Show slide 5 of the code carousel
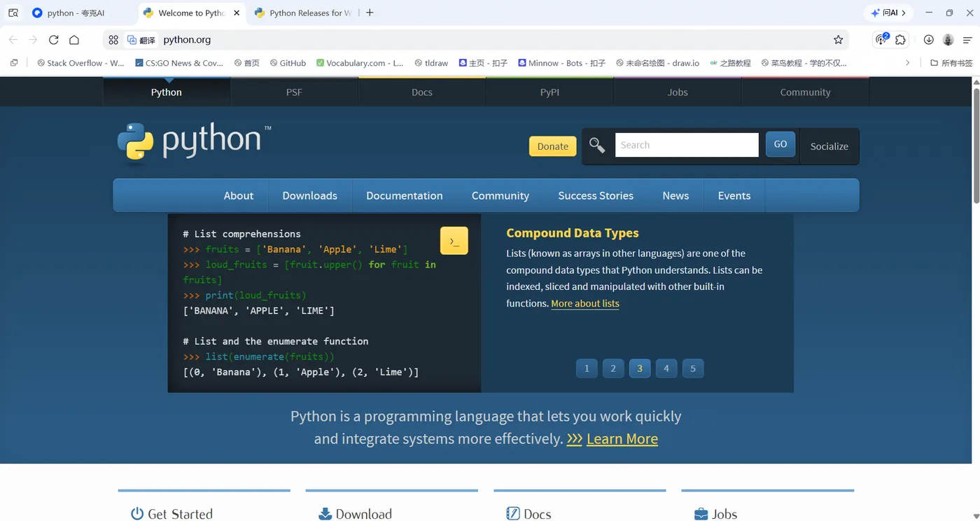980x521 pixels. click(x=693, y=368)
